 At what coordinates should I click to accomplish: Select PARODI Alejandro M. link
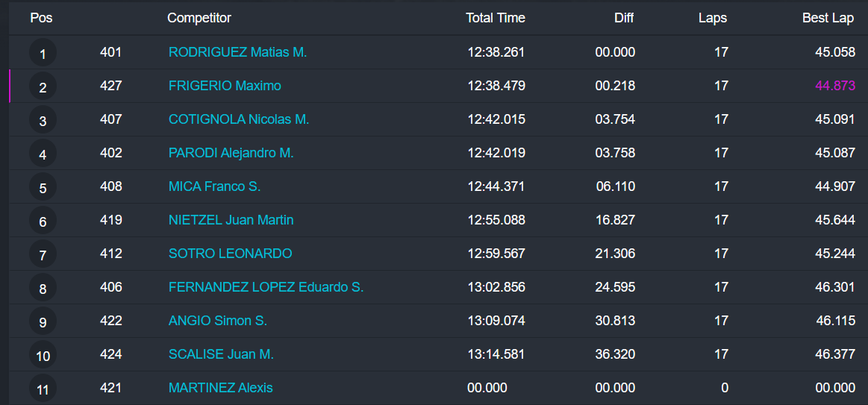pos(231,153)
